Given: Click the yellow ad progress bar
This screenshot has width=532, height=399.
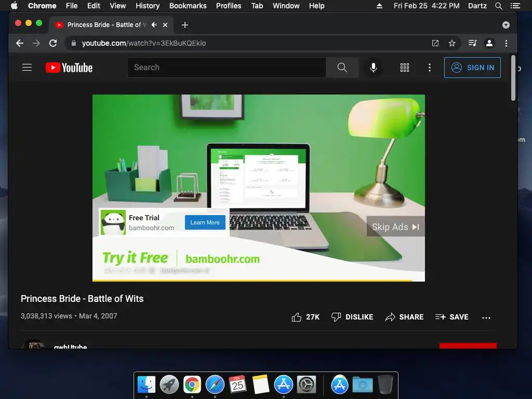Looking at the screenshot, I should point(252,281).
